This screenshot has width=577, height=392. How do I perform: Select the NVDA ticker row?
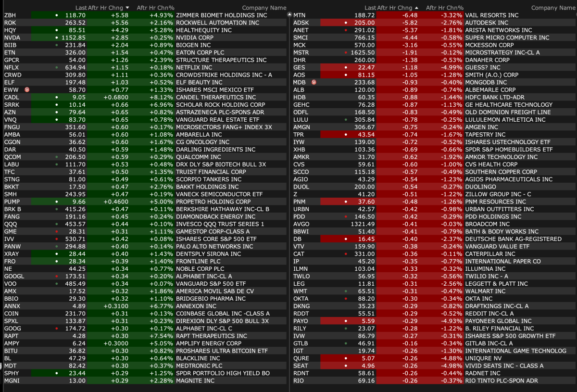pyautogui.click(x=12, y=38)
